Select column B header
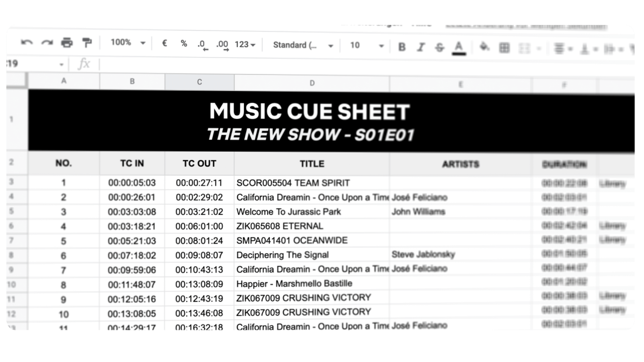The image size is (644, 362). tap(132, 81)
